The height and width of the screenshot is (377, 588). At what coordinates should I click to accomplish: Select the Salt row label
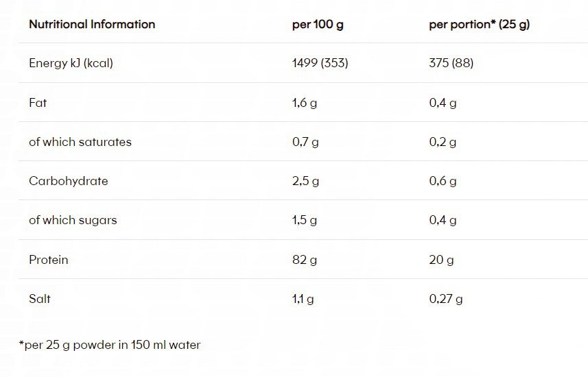click(x=39, y=299)
